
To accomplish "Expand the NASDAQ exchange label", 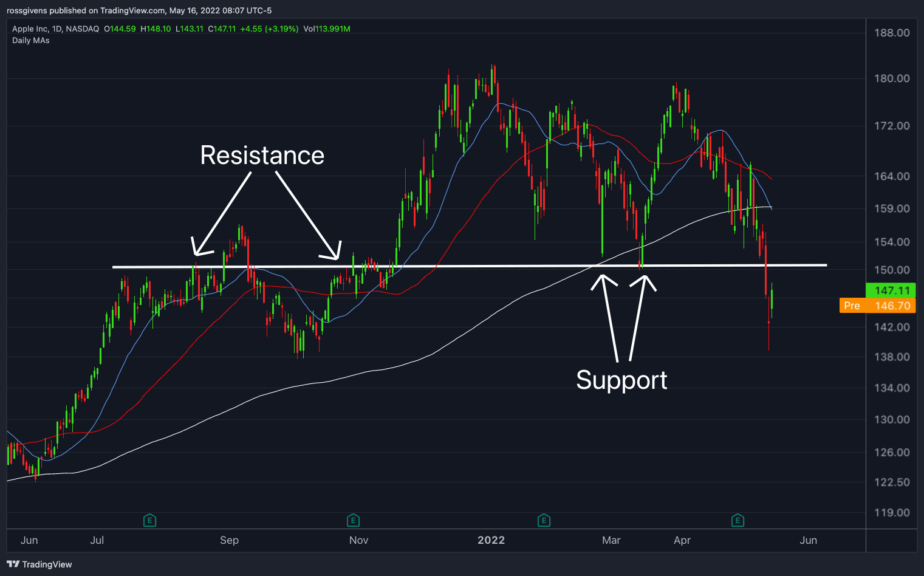I will pos(83,29).
